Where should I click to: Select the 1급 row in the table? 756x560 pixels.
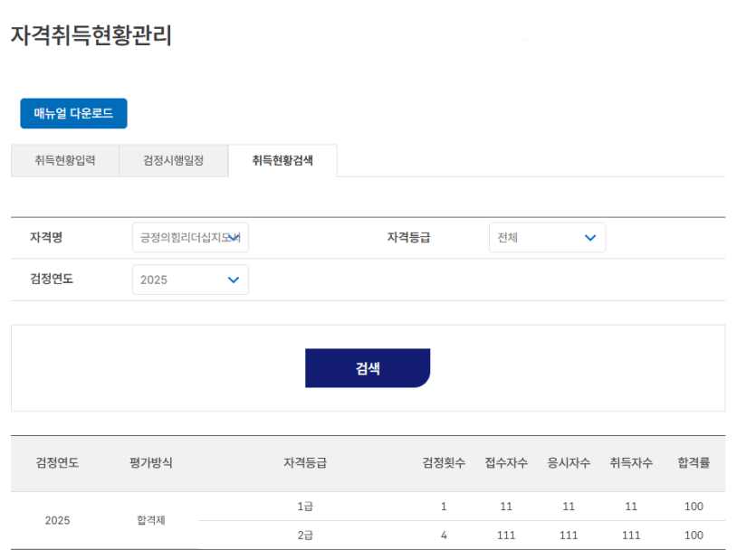(x=305, y=507)
